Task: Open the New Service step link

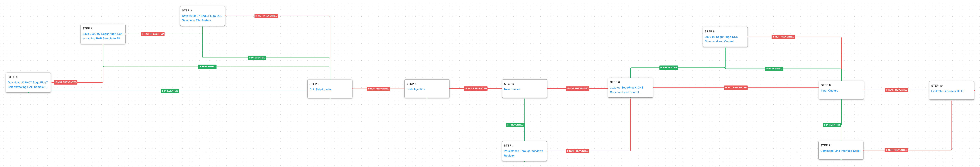Action: pyautogui.click(x=512, y=89)
